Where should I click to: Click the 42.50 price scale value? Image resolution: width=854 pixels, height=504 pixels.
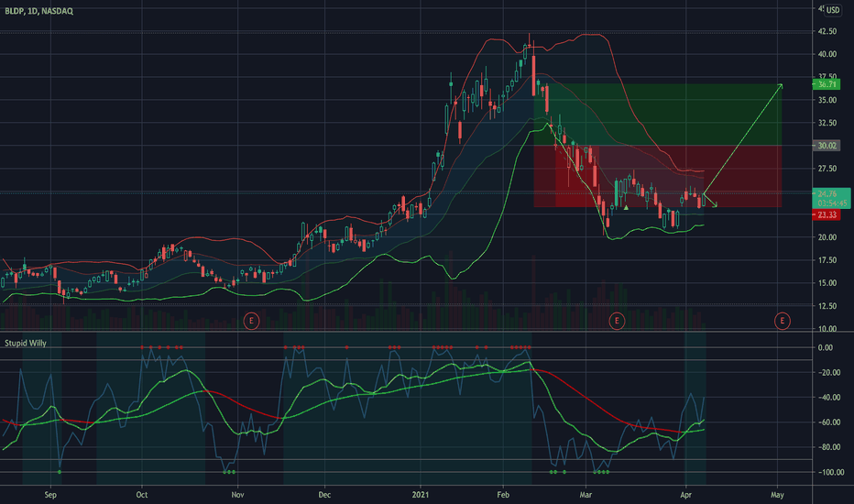[x=827, y=31]
